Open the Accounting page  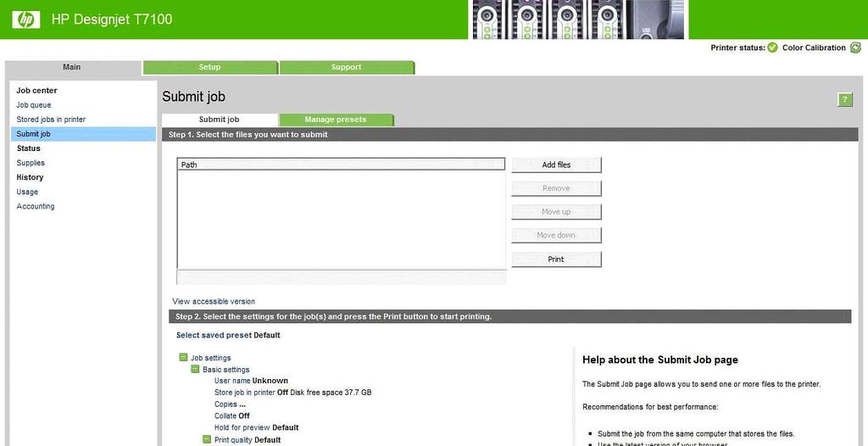click(x=36, y=206)
